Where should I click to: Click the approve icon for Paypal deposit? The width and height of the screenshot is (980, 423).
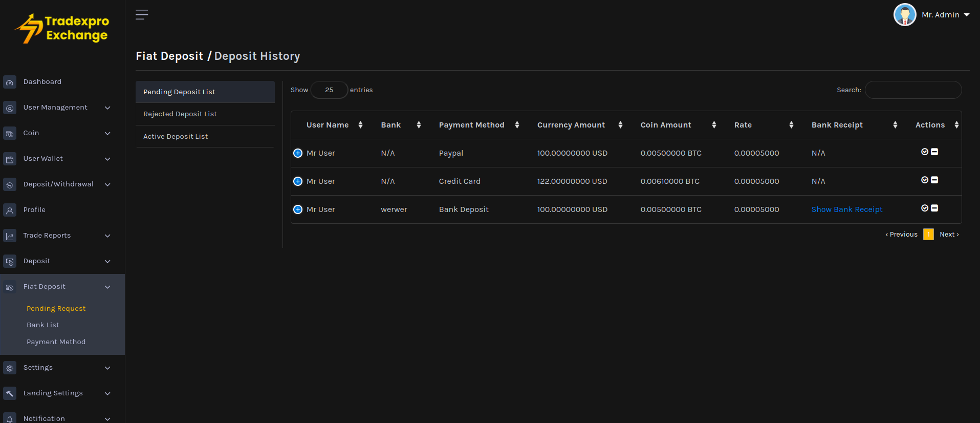924,152
